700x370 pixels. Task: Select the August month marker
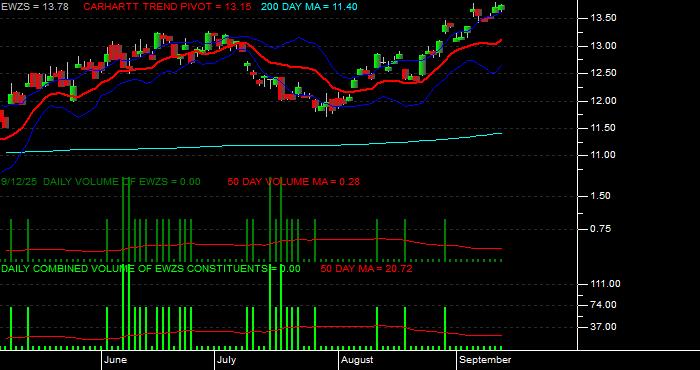point(357,360)
